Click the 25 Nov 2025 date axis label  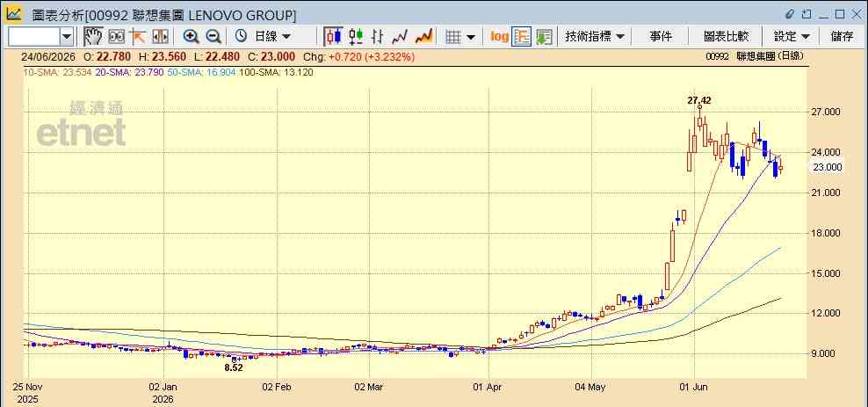click(x=28, y=393)
